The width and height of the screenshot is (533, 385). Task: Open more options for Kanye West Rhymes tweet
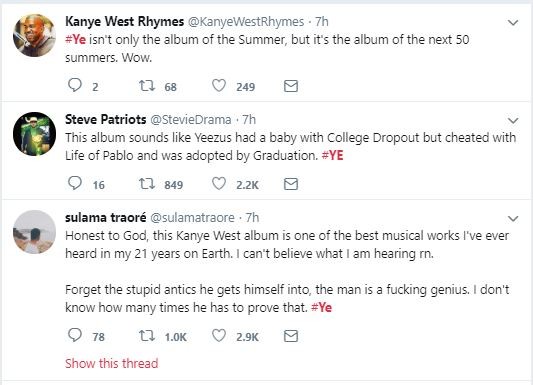[513, 23]
